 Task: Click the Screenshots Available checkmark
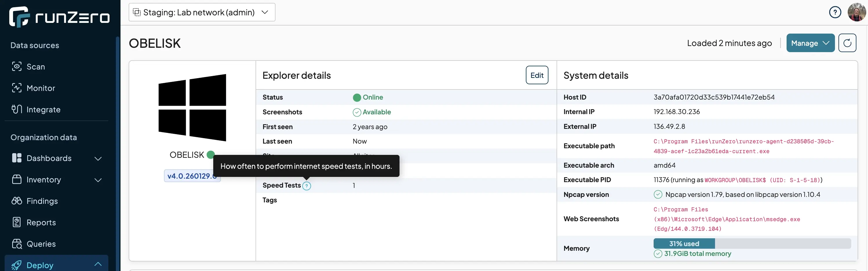(357, 112)
